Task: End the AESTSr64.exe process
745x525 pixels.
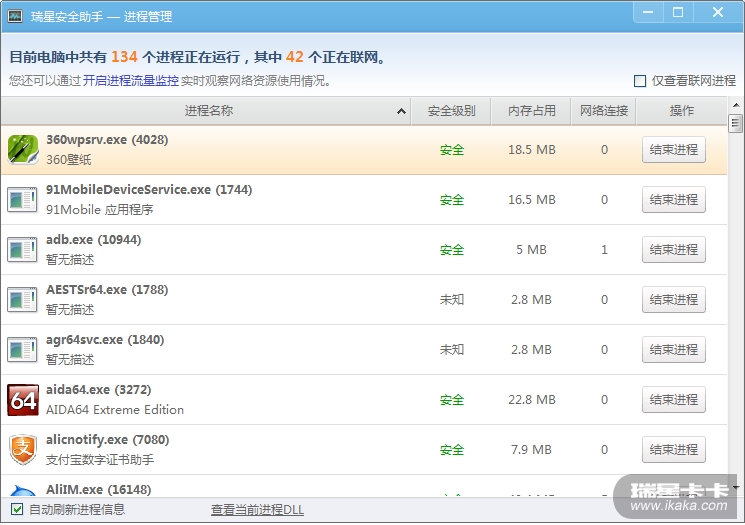Action: click(674, 300)
